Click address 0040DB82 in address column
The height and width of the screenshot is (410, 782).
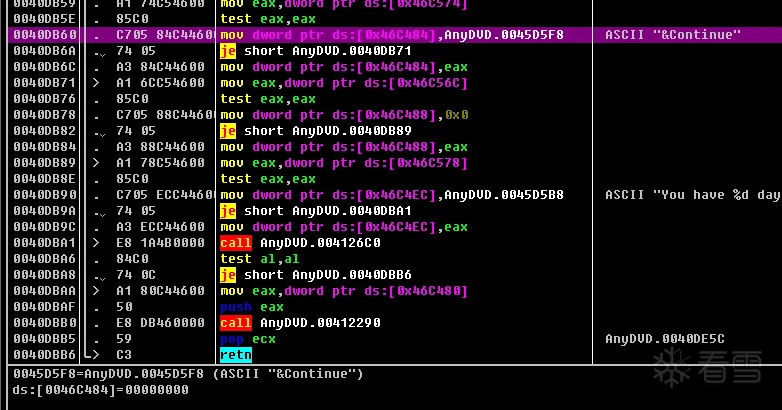45,131
